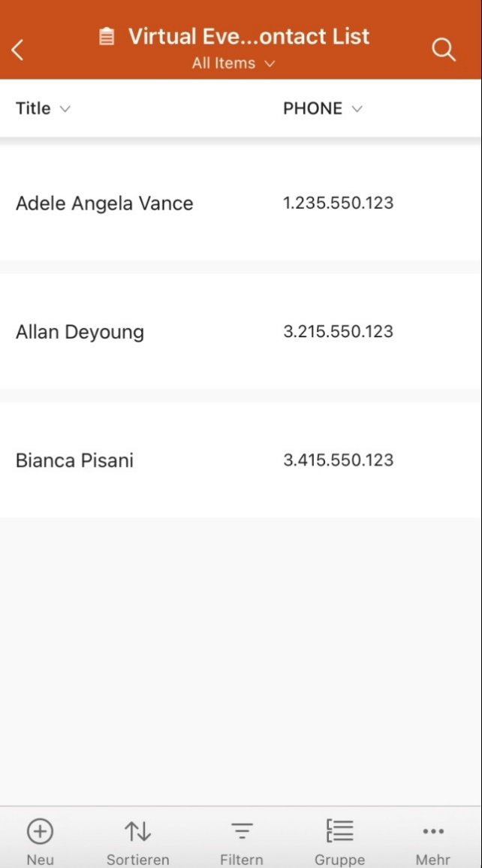Open the Title column dropdown chevron
Viewport: 482px width, 868px height.
tap(65, 109)
